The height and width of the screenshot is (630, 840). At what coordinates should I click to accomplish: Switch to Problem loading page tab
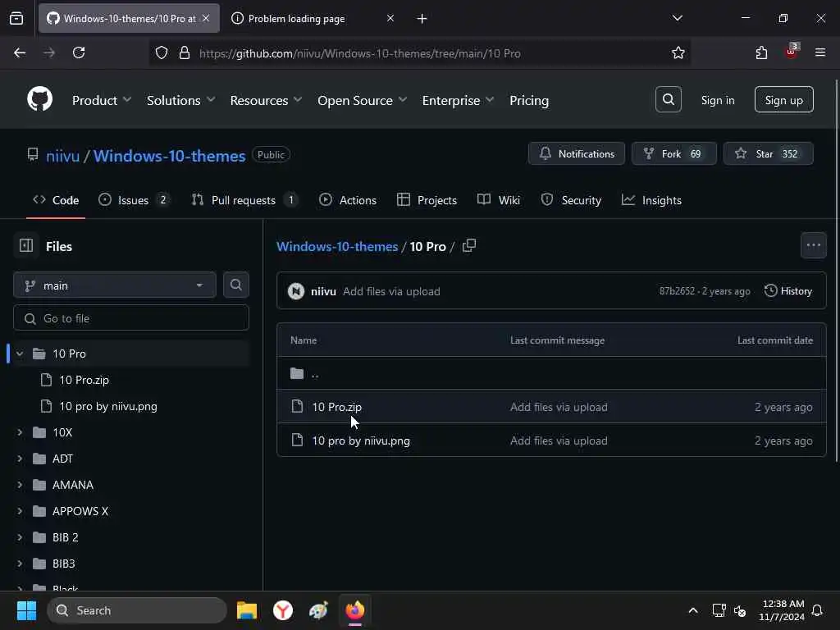click(x=313, y=19)
